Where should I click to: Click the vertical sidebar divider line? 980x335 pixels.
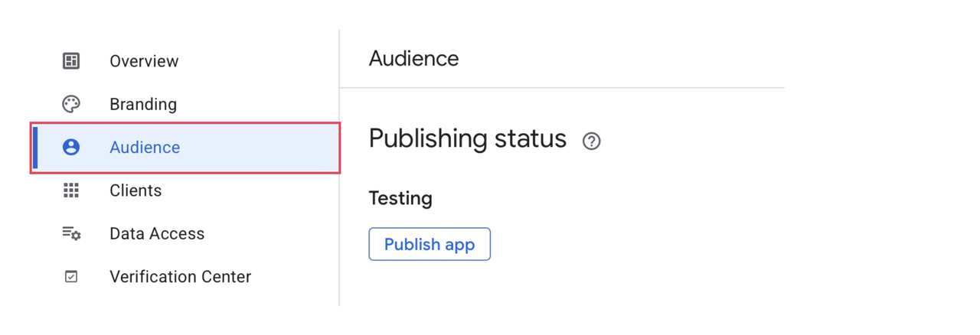[x=339, y=229]
